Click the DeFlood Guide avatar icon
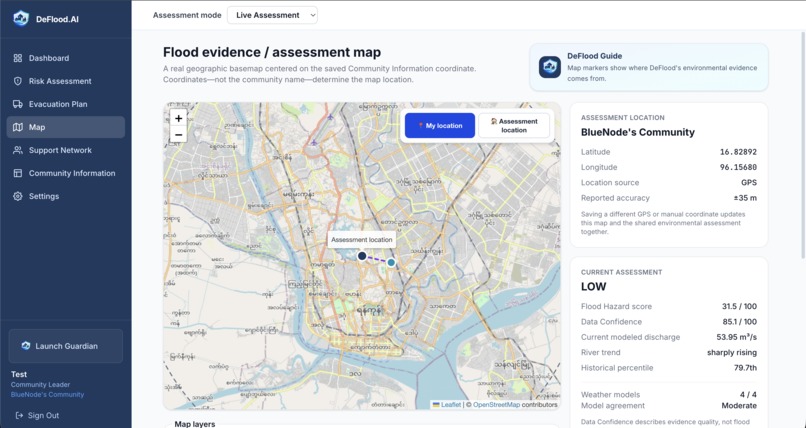This screenshot has height=428, width=806. 550,67
